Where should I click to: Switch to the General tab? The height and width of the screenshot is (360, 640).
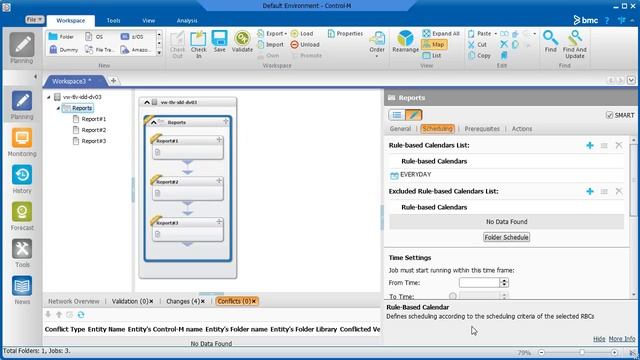(400, 129)
